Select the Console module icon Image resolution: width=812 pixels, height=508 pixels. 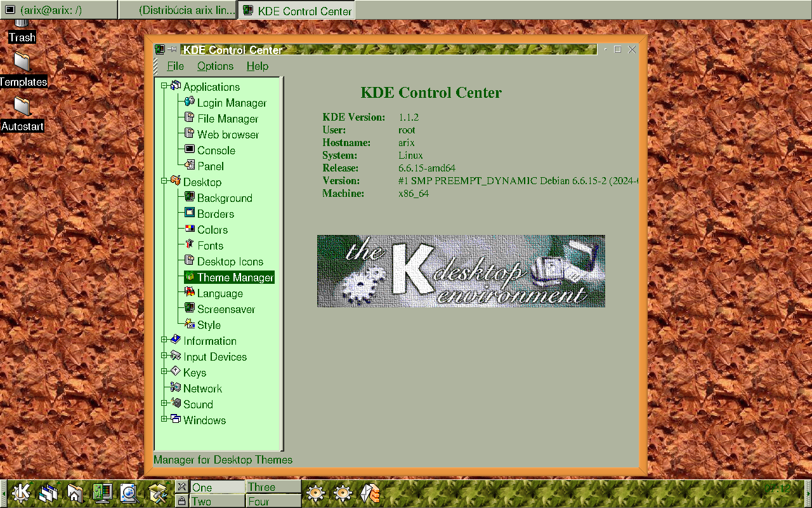tap(189, 149)
